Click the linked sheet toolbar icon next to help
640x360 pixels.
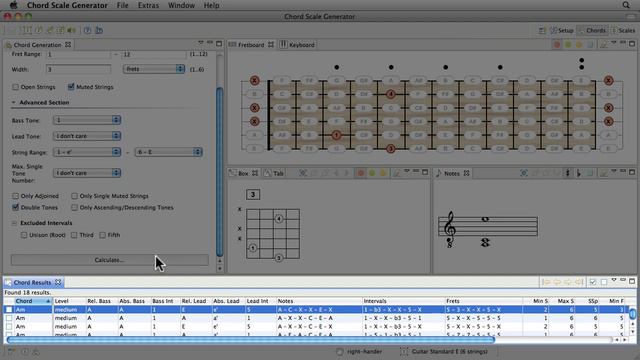tap(99, 30)
